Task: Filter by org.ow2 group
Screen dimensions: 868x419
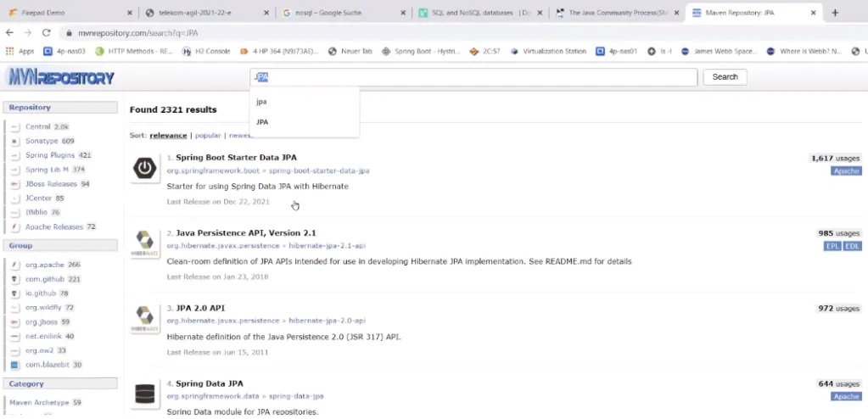Action: (39, 350)
